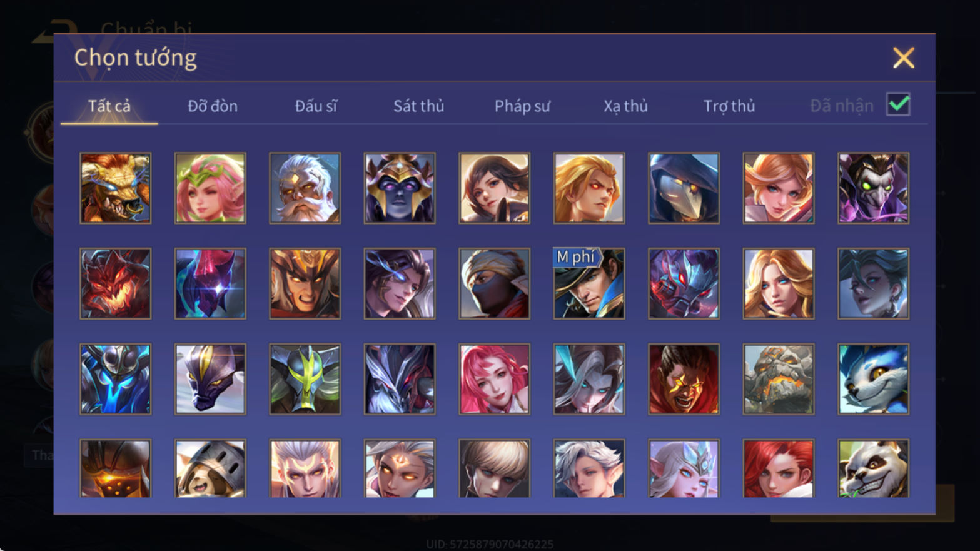
Task: Pick the hero labeled M phí
Action: (x=589, y=284)
